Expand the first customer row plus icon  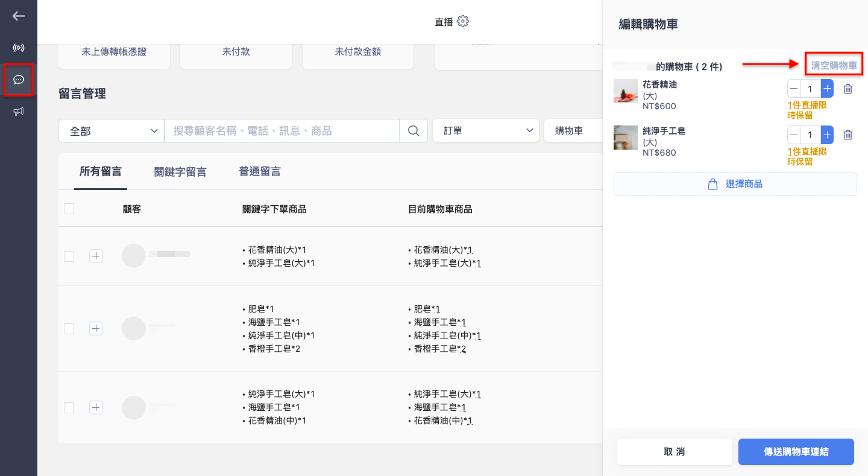click(x=96, y=256)
